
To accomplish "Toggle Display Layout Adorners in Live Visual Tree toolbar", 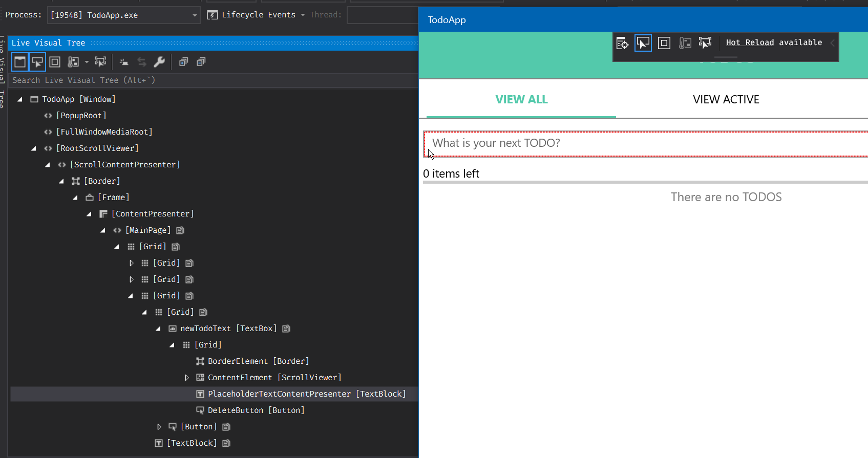I will [x=55, y=62].
